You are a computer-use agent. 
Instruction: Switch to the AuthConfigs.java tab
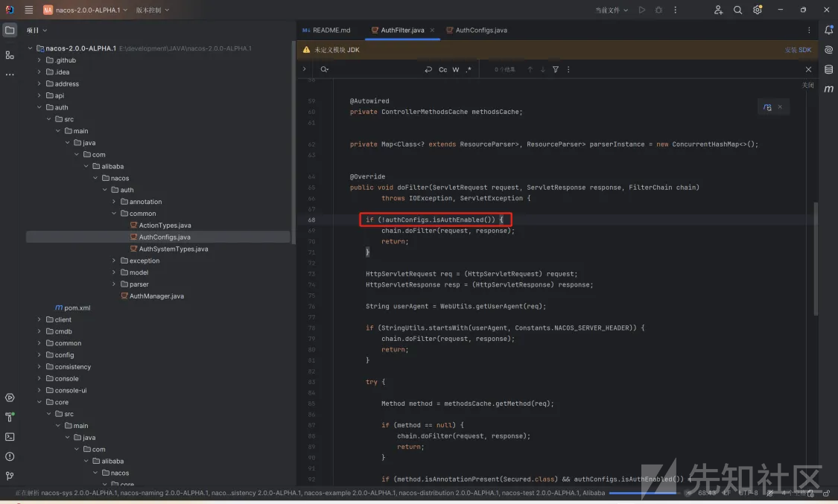[476, 31]
